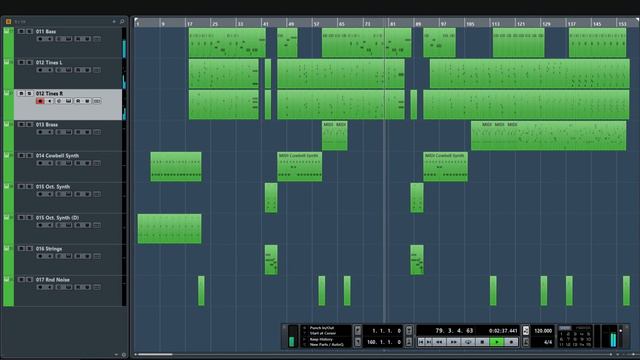
Task: Enable Read automation on 014 Cowbell Synth
Action: coord(78,163)
